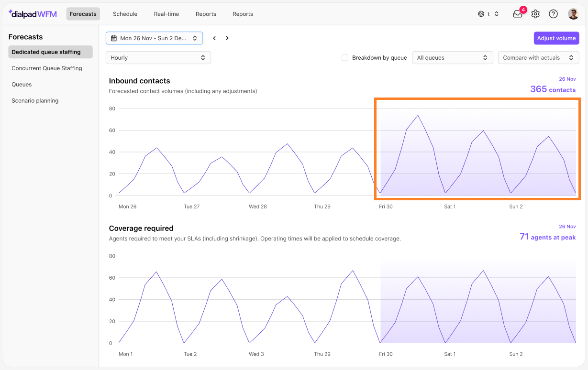
Task: Click the 'Wed 3' axis label
Action: click(x=256, y=354)
